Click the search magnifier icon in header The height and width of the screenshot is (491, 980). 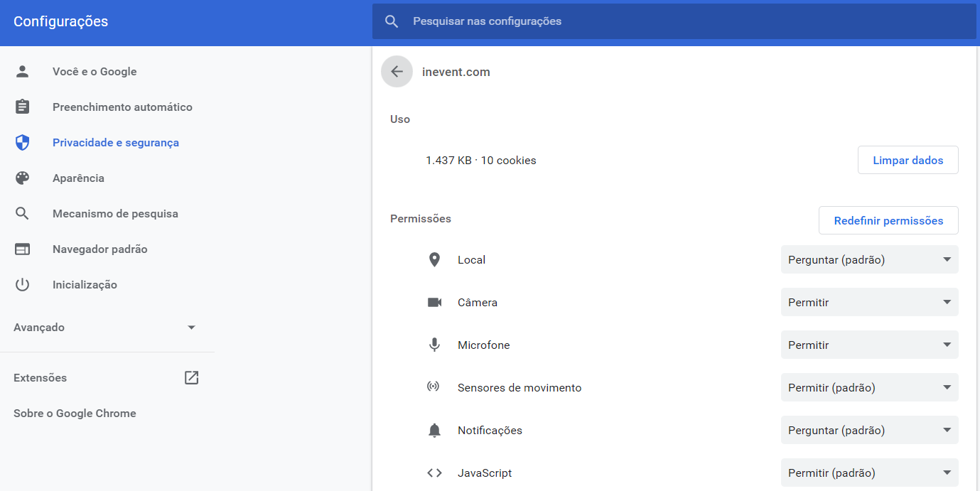392,21
